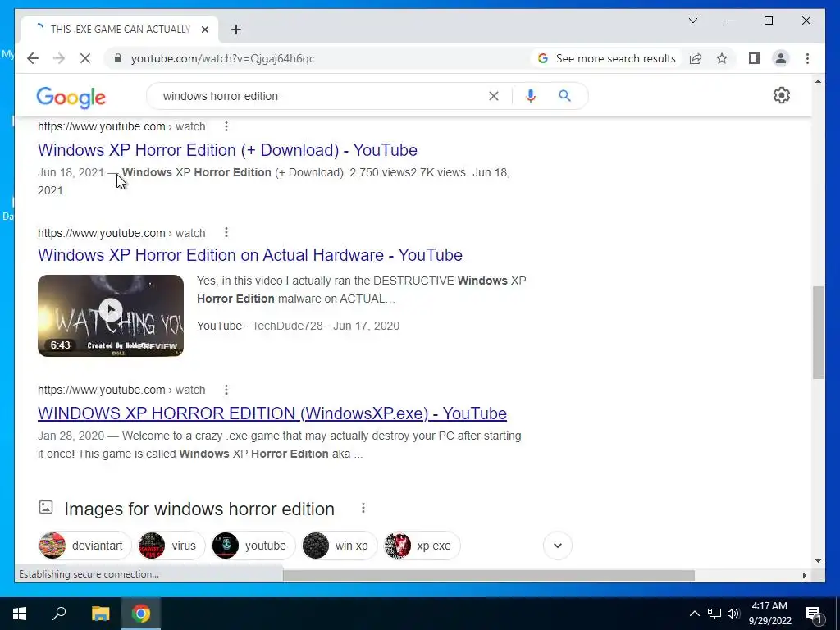Viewport: 840px width, 630px height.
Task: Play the WATCHING YOU video thumbnail
Action: coord(111,316)
